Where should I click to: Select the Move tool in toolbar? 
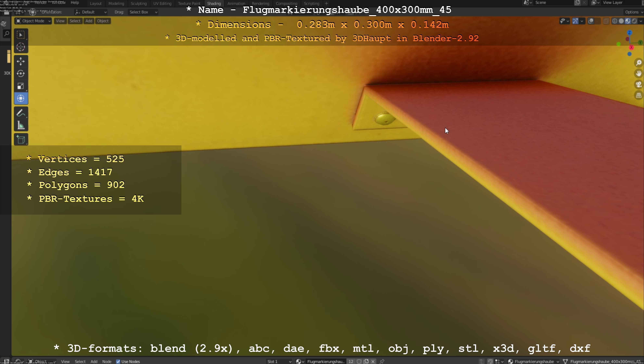(21, 61)
